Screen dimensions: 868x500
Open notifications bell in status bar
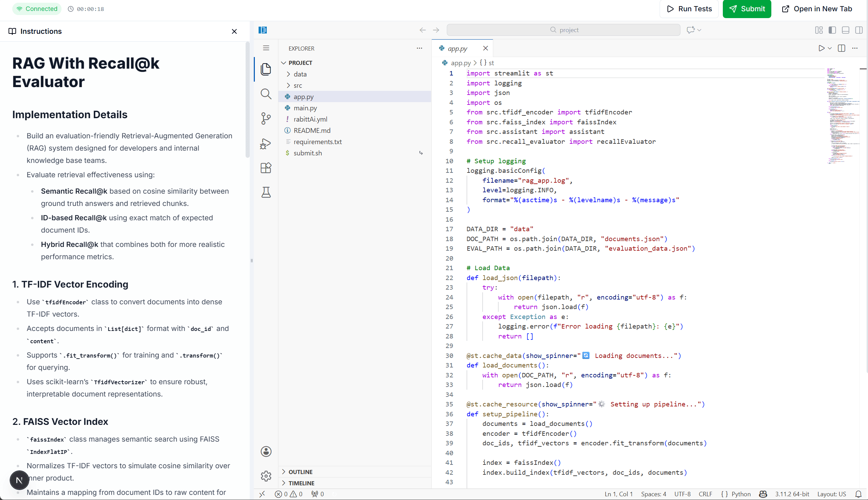coord(858,494)
